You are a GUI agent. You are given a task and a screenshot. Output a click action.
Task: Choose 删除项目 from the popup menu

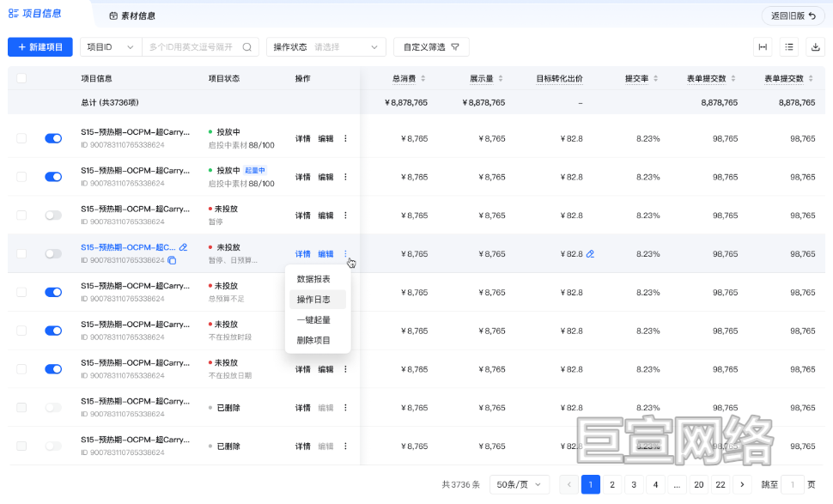(x=318, y=340)
